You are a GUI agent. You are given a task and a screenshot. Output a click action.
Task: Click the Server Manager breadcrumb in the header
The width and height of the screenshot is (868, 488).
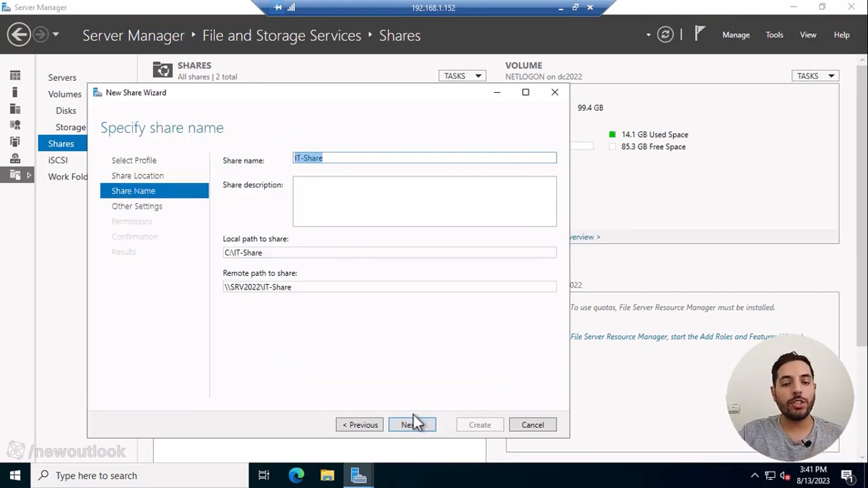(133, 36)
